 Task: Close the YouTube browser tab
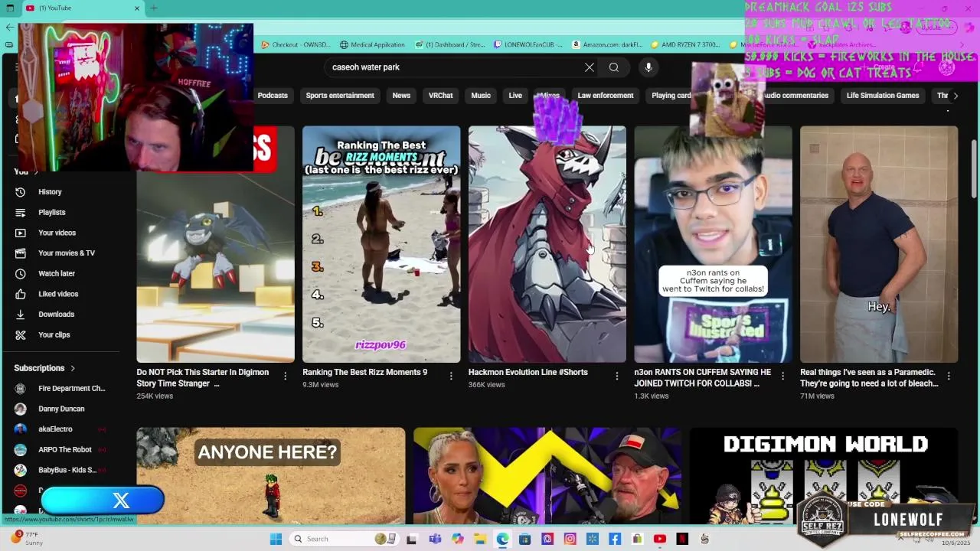click(137, 8)
